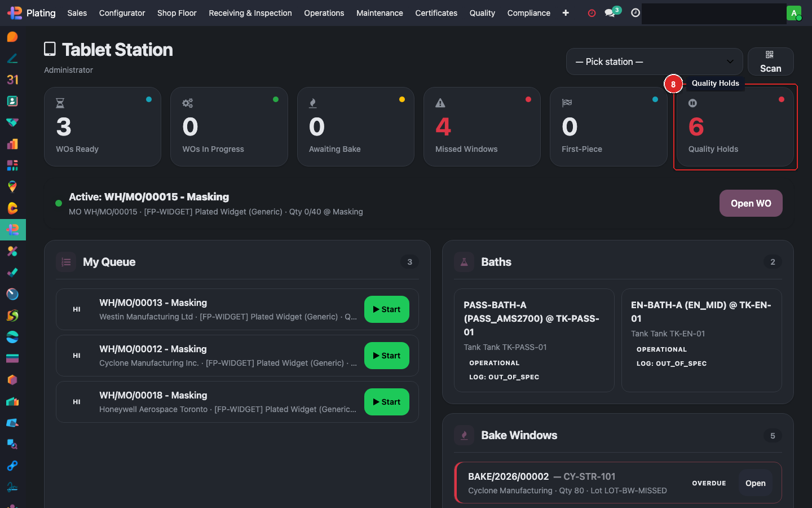
Task: Open the user avatar menu
Action: point(793,13)
